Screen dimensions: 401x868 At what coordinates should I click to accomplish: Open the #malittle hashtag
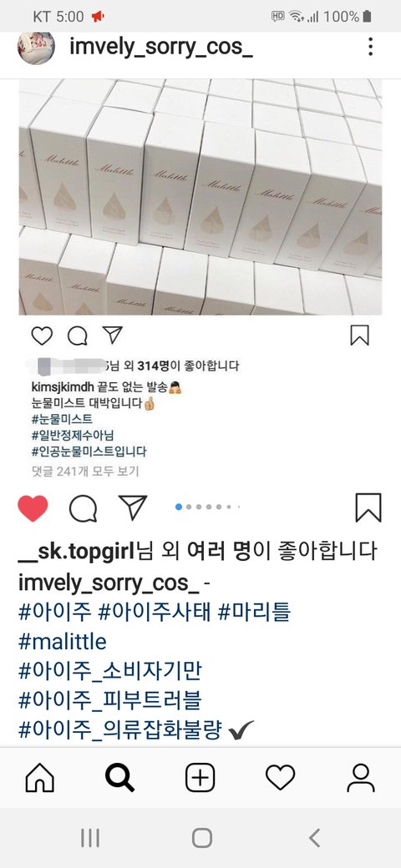pos(62,642)
